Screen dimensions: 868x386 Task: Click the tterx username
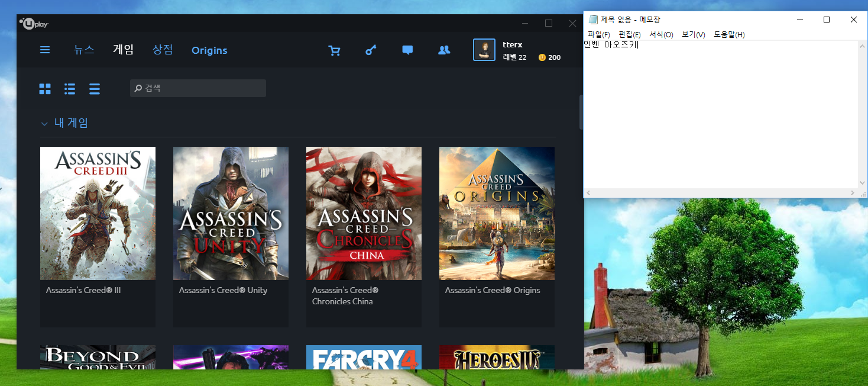pos(513,45)
